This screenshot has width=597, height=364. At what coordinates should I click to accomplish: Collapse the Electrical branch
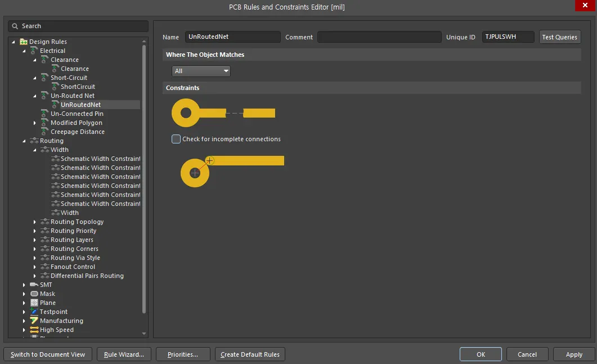point(24,51)
